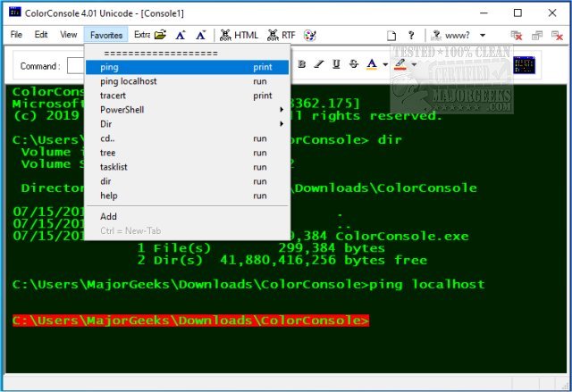The height and width of the screenshot is (392, 572).
Task: Export console output as RTF
Action: pyautogui.click(x=282, y=36)
